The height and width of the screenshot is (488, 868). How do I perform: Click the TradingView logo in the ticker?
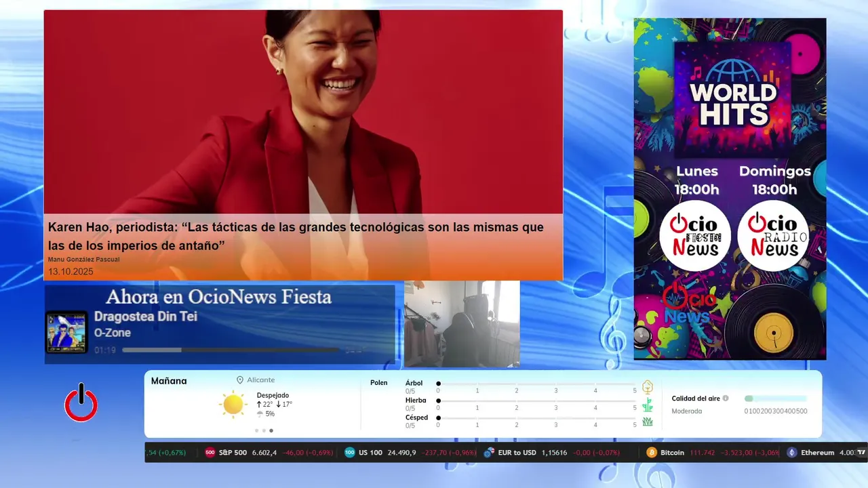pos(862,452)
